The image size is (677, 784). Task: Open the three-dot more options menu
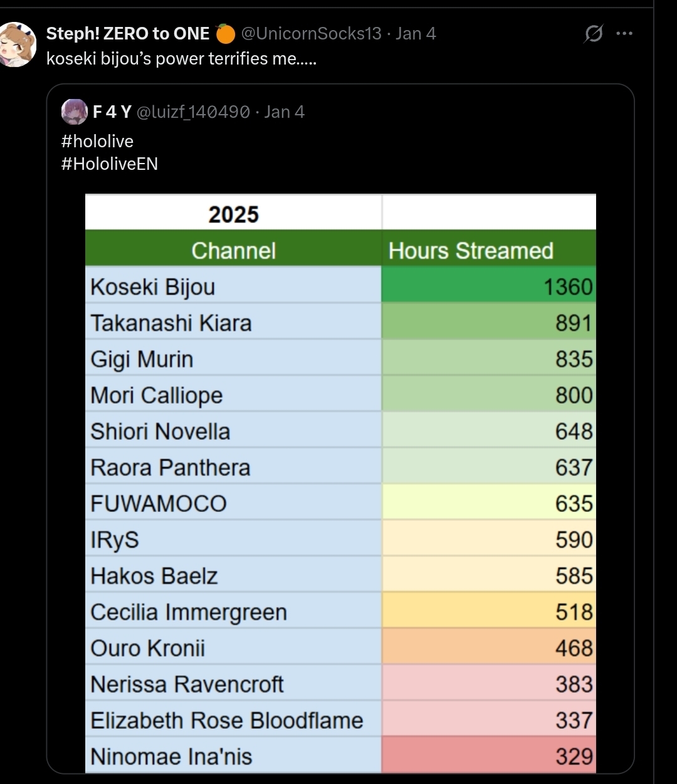point(624,34)
